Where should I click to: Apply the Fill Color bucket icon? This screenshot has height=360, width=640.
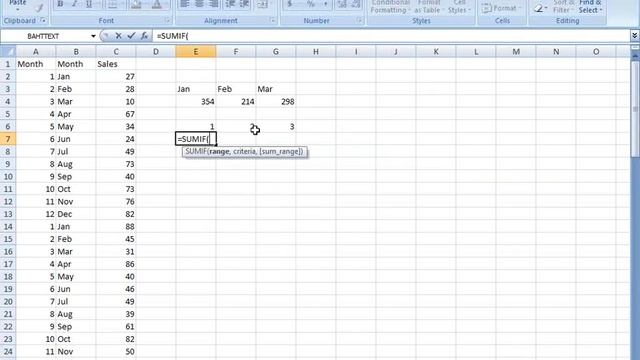click(x=136, y=4)
